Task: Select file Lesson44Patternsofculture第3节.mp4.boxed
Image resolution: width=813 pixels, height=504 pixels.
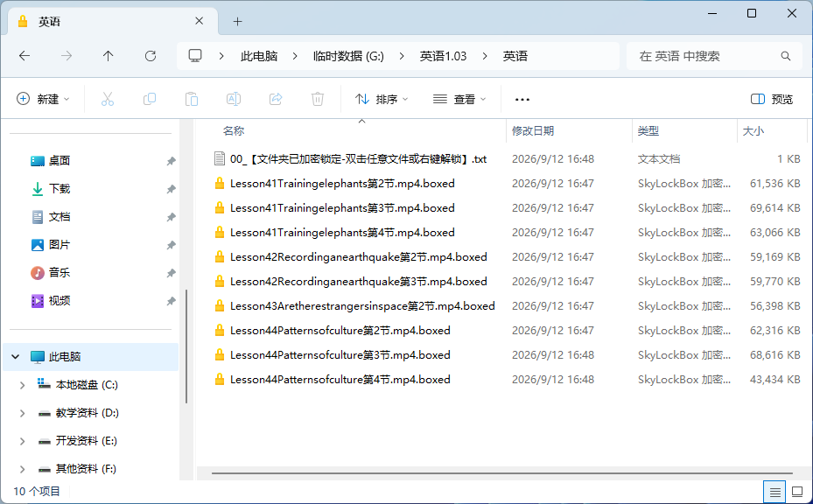Action: tap(340, 355)
